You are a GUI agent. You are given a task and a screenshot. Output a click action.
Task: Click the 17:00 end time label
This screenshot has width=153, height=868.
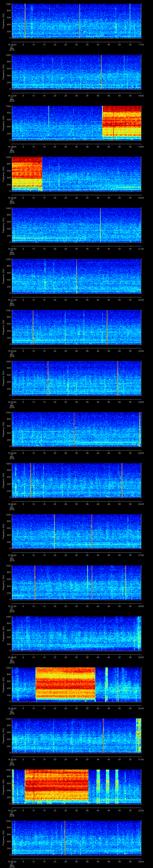click(141, 45)
